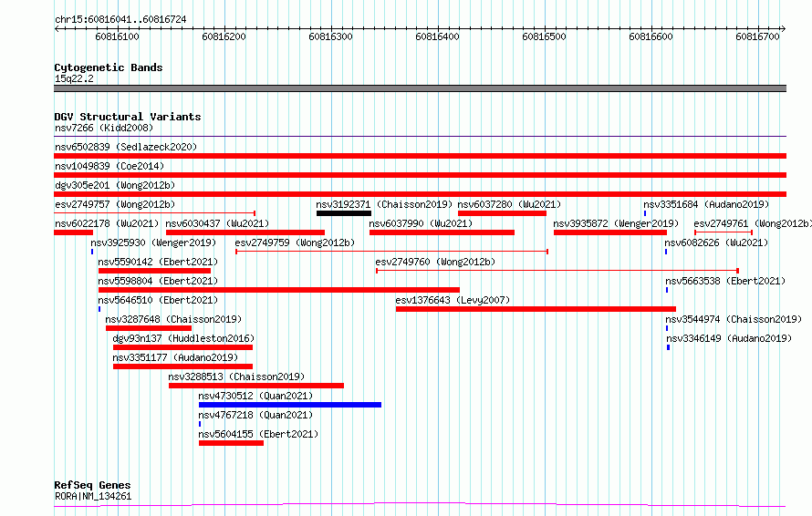The image size is (812, 516).
Task: Click the RORA|NM_134261 gene label
Action: click(x=93, y=496)
